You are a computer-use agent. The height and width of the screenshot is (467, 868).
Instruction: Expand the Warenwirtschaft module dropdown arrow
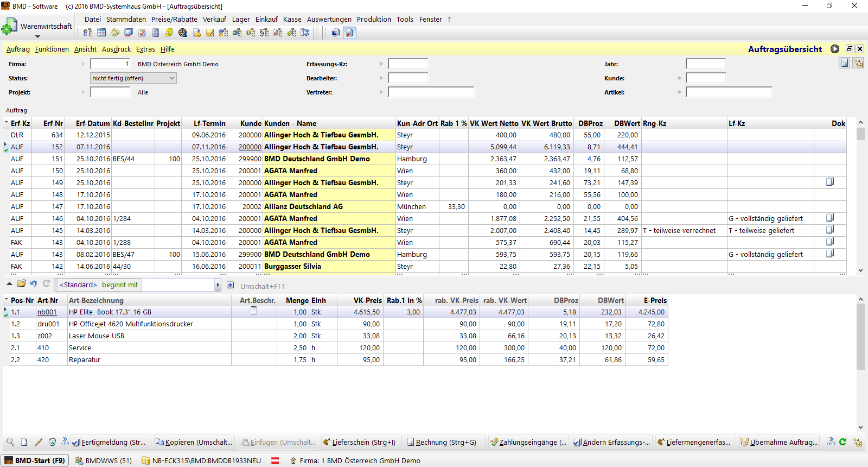[x=37, y=36]
